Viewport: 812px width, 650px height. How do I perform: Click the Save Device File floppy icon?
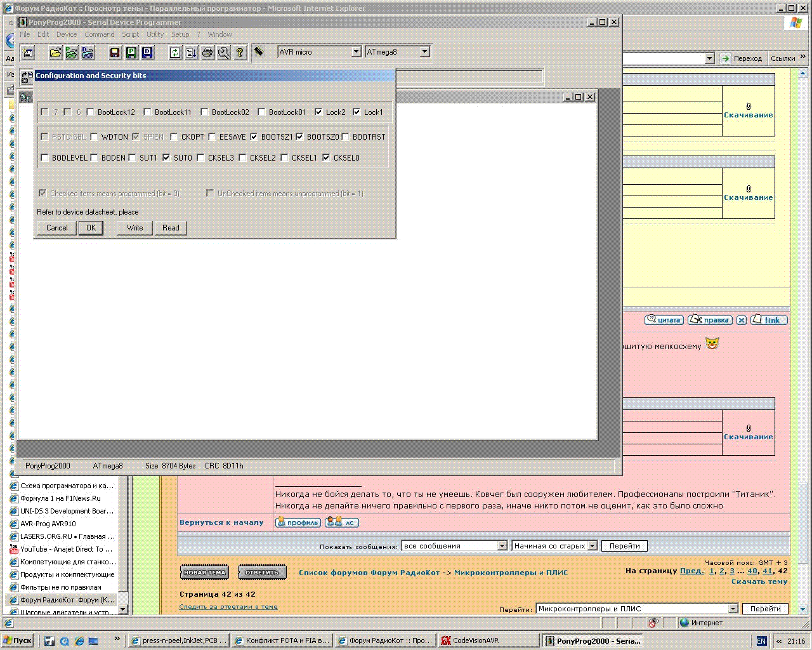coord(115,53)
